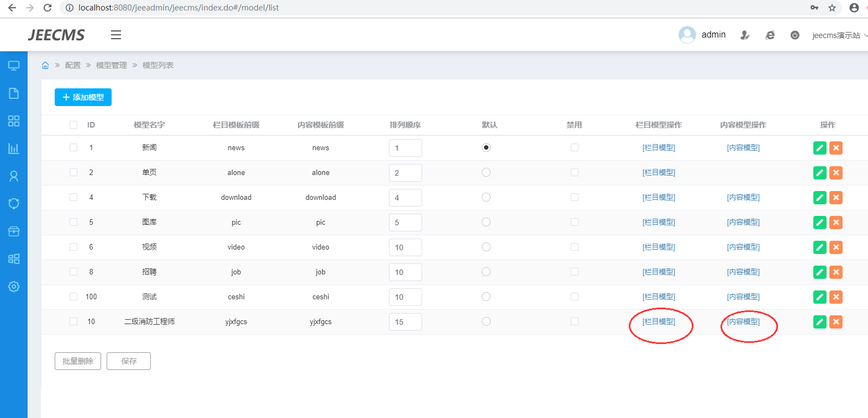Screen dimensions: 868x418
Task: Click the home icon in breadcrumb
Action: click(x=45, y=65)
